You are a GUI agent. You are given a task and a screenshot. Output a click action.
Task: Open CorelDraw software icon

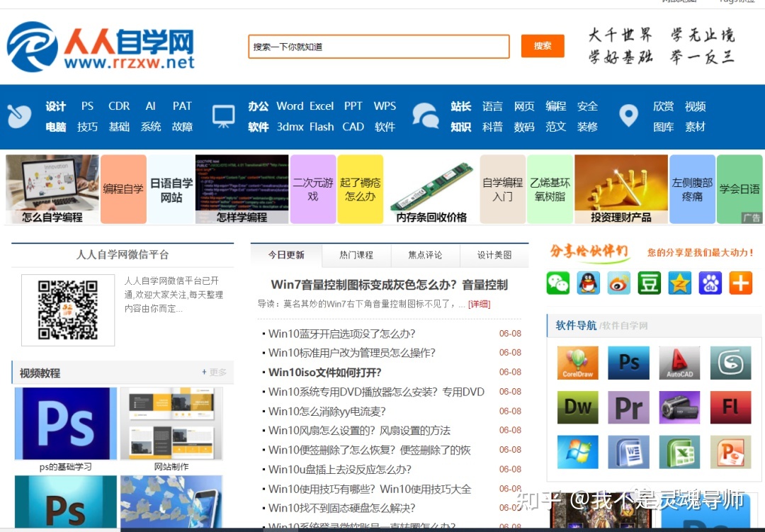pos(578,363)
